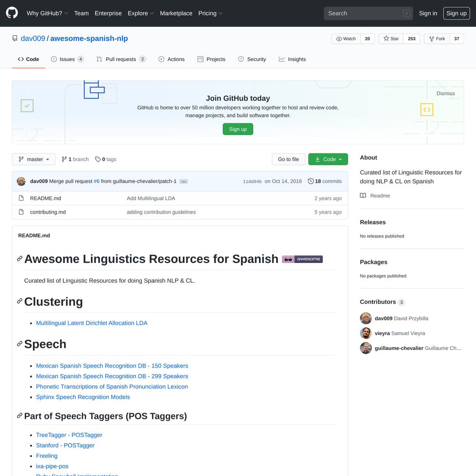Open Multilingual Latent Dirichlet Allocation LDA link
Screen dimensions: 476x476
tap(92, 323)
